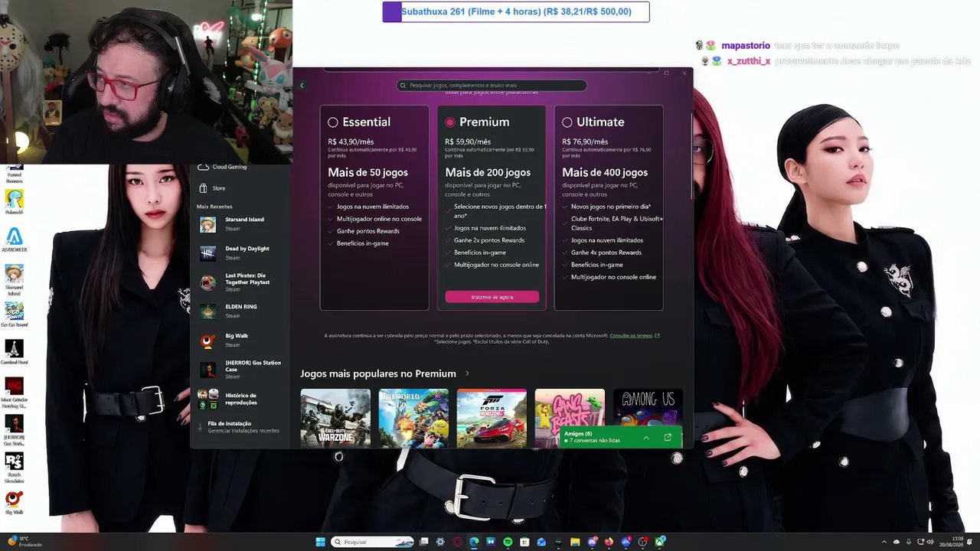This screenshot has width=980, height=551.
Task: Pop out the Amigos panel window
Action: (668, 438)
